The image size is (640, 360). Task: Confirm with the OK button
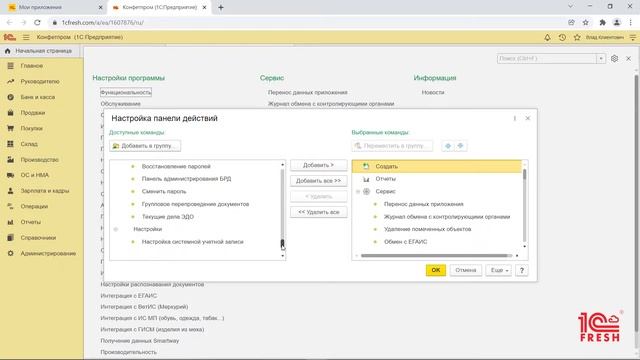click(436, 270)
